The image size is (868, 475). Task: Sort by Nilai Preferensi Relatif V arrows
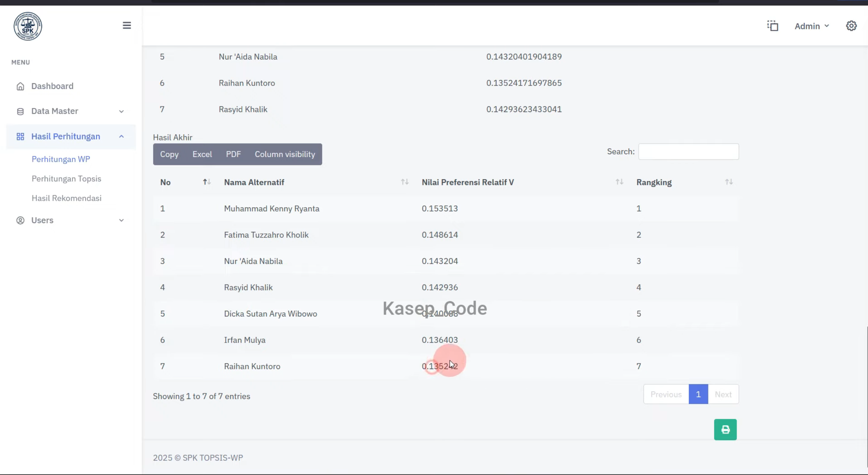(619, 182)
